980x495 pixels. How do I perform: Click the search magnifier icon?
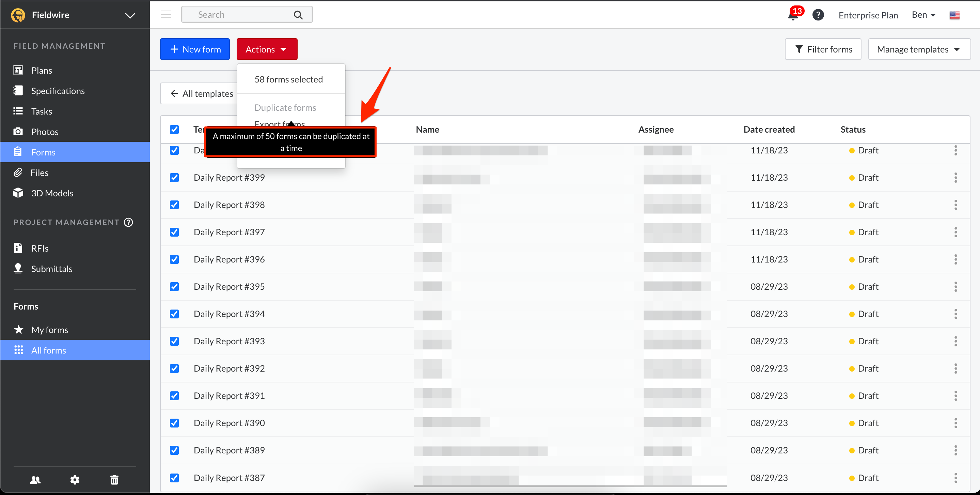(298, 15)
